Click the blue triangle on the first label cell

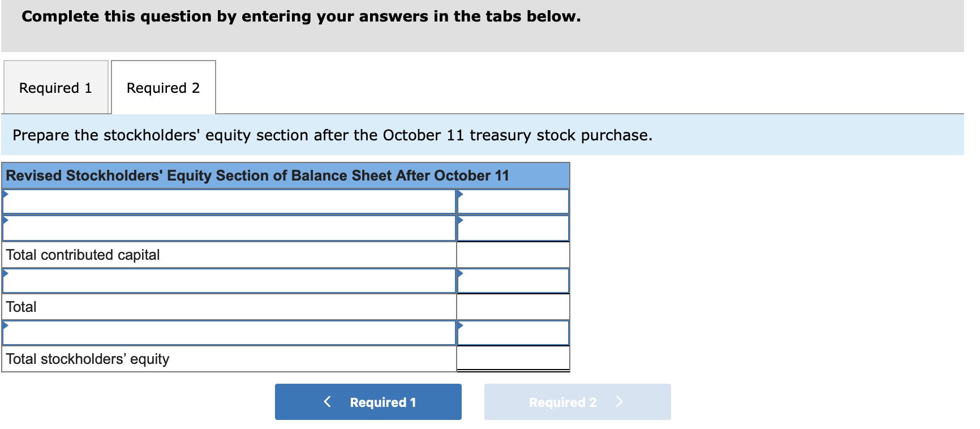tap(6, 195)
